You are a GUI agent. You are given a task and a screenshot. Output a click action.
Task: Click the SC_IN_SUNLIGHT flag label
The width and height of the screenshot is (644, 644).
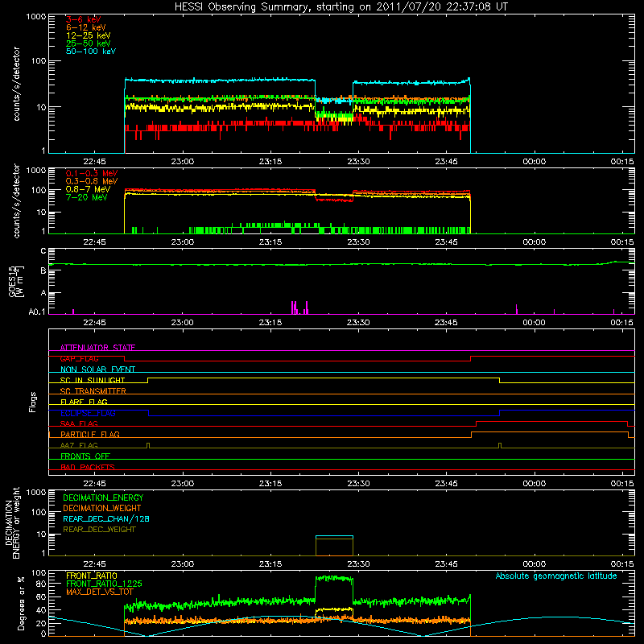pos(93,380)
